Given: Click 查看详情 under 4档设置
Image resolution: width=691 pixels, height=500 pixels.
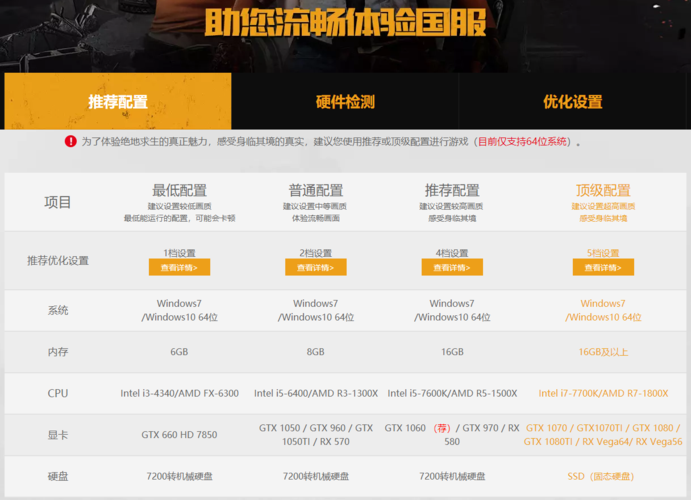Looking at the screenshot, I should (x=452, y=267).
